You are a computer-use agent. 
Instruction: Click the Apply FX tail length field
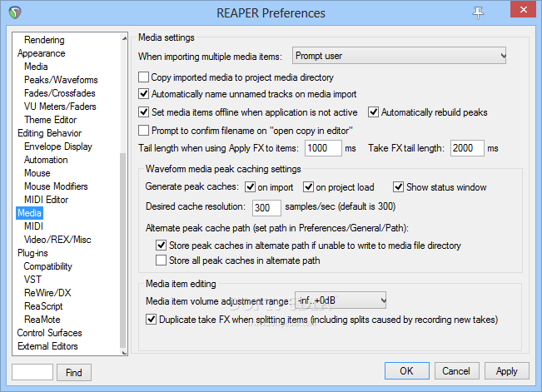coord(323,148)
